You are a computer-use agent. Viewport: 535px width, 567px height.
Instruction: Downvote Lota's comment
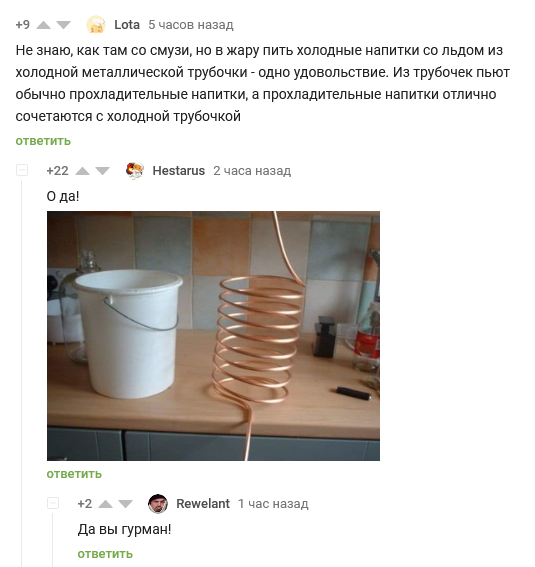click(64, 25)
